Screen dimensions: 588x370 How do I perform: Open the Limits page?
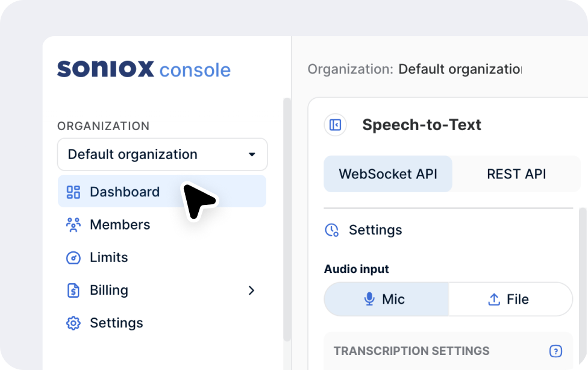pyautogui.click(x=109, y=258)
